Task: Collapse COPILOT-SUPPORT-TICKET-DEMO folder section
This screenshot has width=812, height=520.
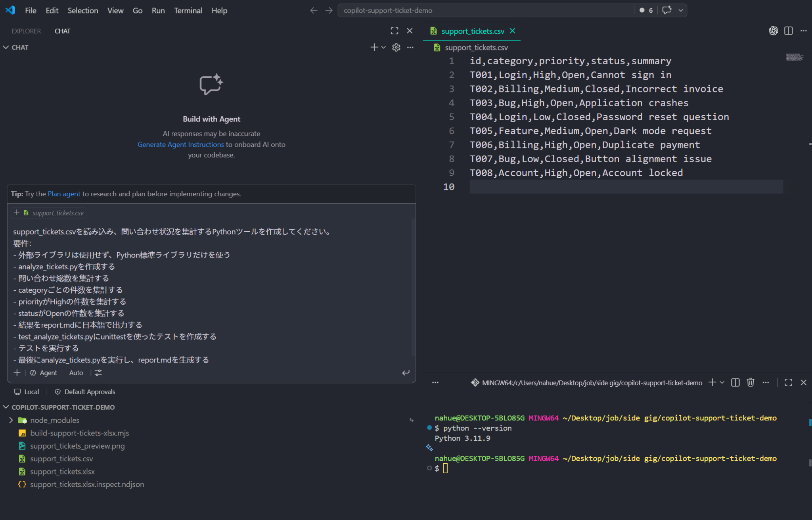Action: (x=59, y=407)
